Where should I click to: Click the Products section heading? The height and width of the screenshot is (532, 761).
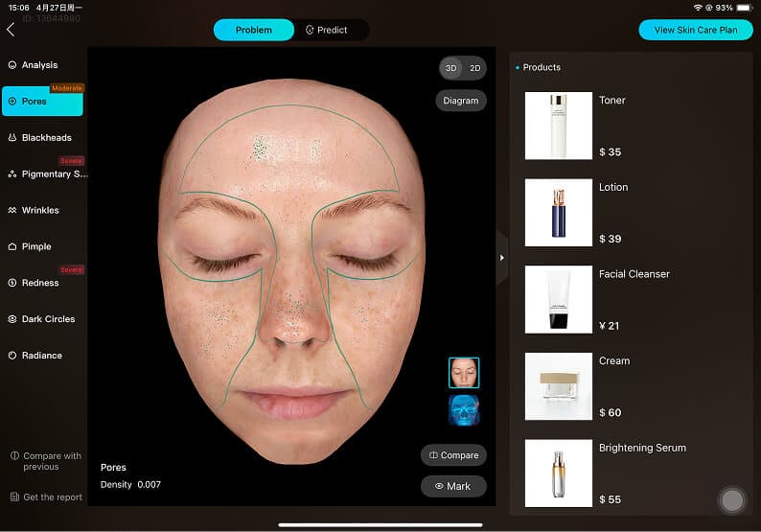coord(542,67)
